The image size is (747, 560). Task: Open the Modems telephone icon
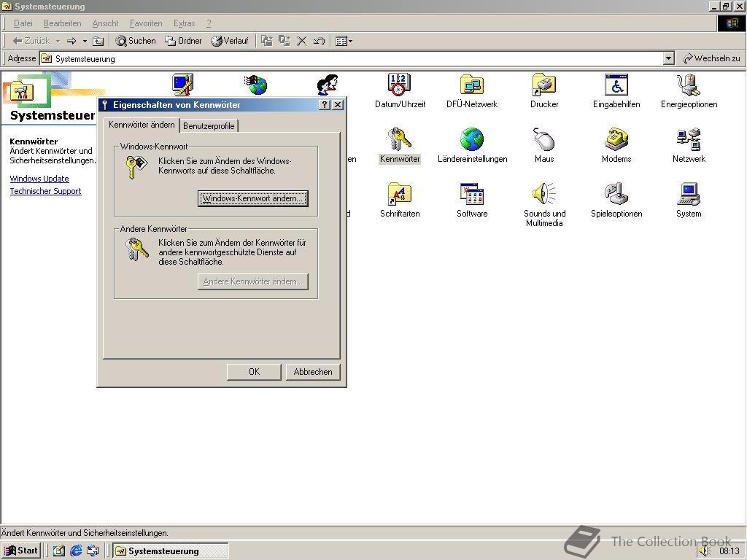pos(616,139)
